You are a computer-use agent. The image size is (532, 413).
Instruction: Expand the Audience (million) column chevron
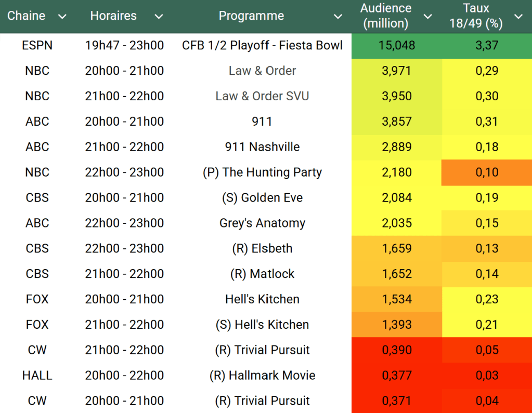coord(428,17)
